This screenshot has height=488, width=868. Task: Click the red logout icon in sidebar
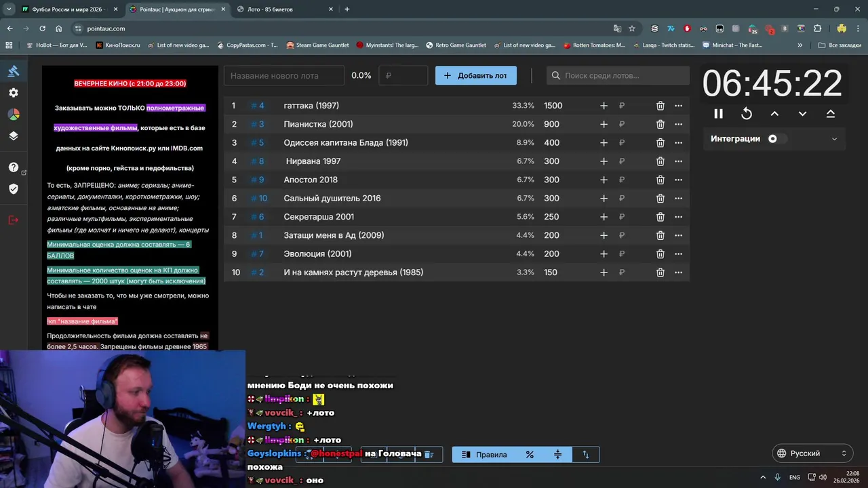[14, 220]
